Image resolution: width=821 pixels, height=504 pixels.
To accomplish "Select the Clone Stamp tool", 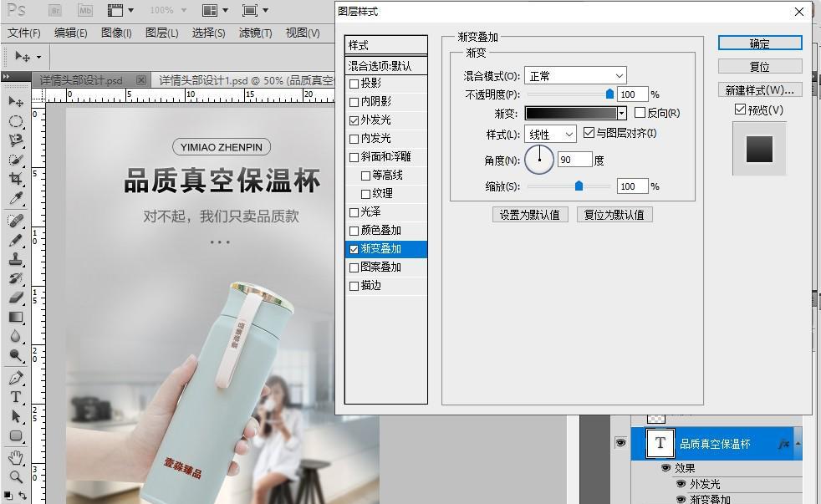I will click(x=16, y=259).
